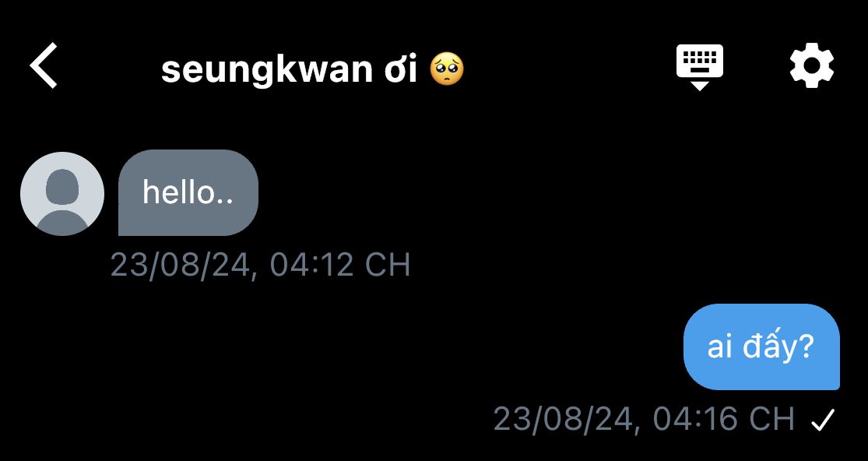Go back using the left arrow
The height and width of the screenshot is (461, 868).
(x=43, y=65)
